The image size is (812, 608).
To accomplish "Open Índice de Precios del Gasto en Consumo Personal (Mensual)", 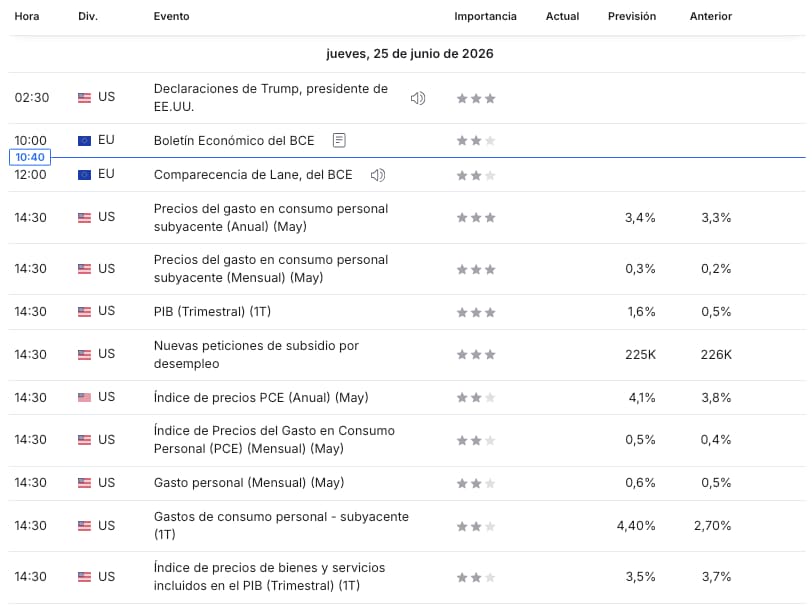I will (274, 440).
